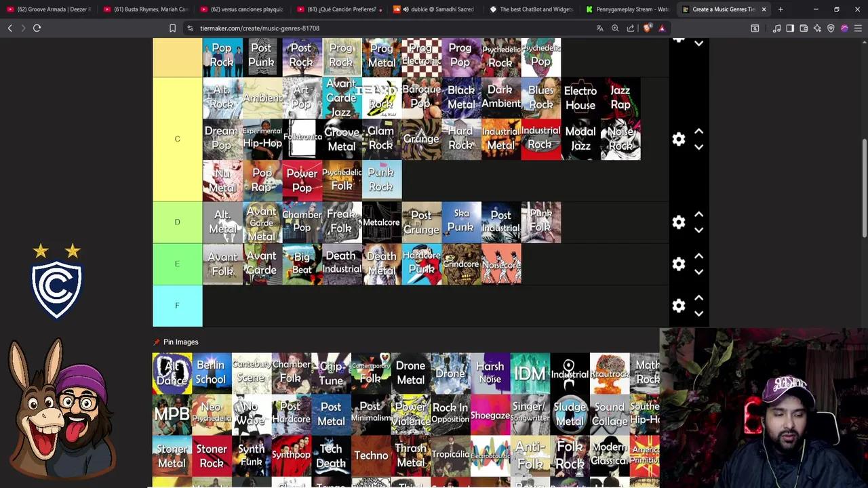Open the tab search icon
This screenshot has width=868, height=488.
(x=755, y=28)
